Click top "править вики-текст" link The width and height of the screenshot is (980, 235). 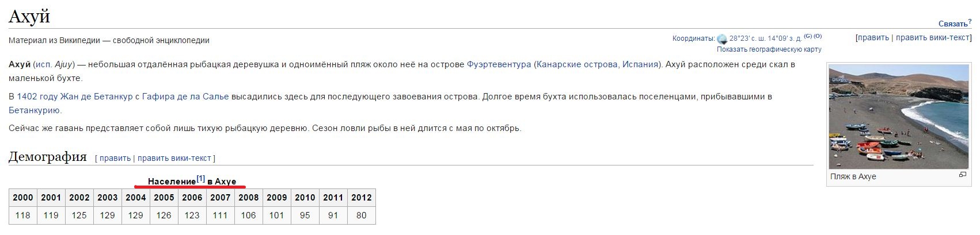[933, 37]
